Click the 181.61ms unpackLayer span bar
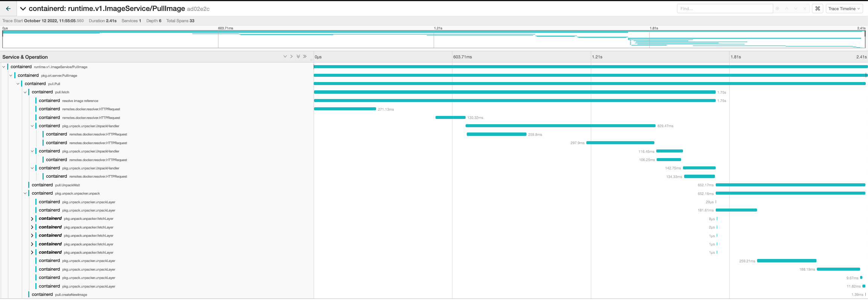The height and width of the screenshot is (300, 868). (736, 210)
